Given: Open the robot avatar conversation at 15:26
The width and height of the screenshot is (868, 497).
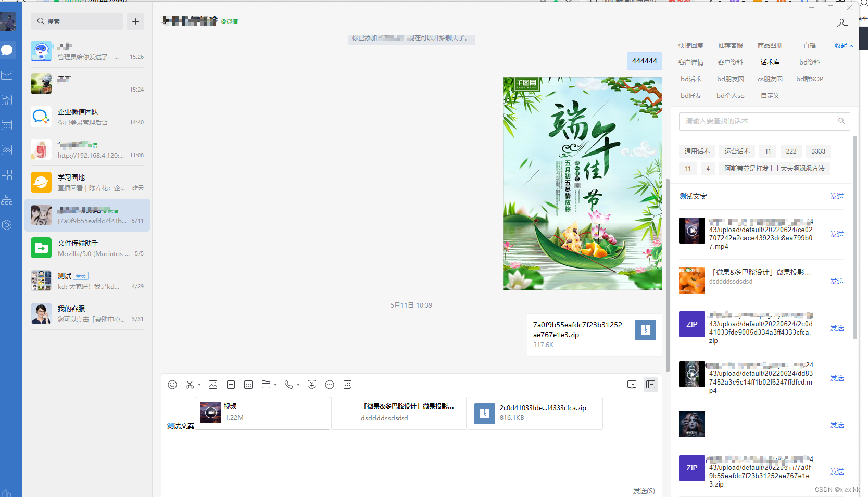Looking at the screenshot, I should [87, 52].
